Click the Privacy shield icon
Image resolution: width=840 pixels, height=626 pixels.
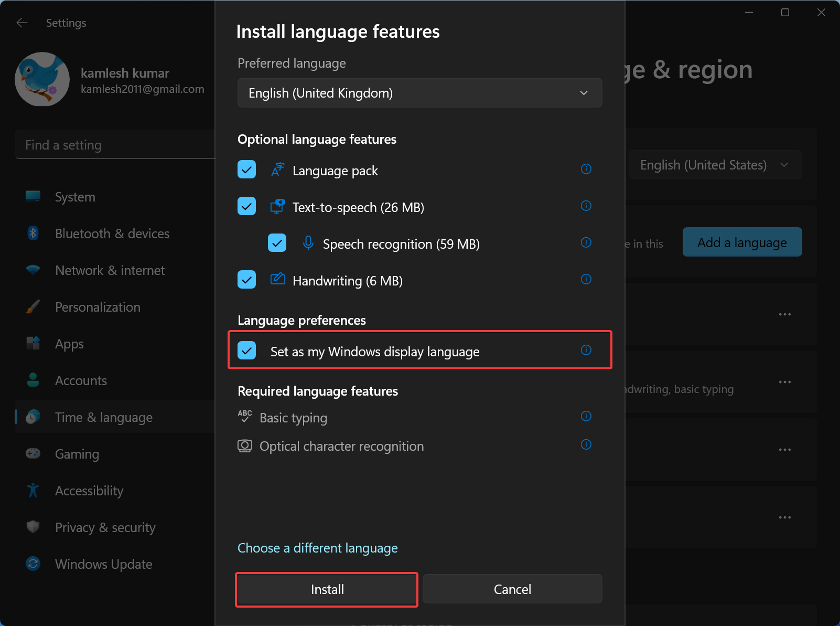click(x=33, y=527)
